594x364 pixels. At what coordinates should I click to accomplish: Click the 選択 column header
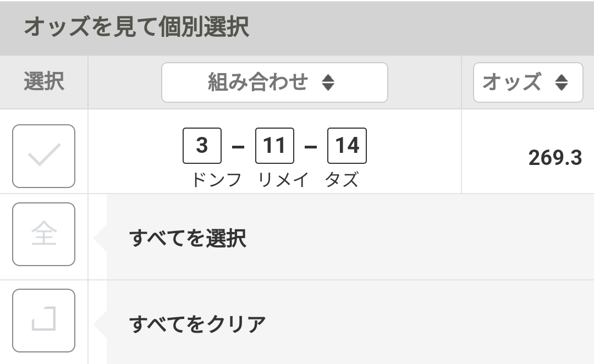click(x=43, y=82)
